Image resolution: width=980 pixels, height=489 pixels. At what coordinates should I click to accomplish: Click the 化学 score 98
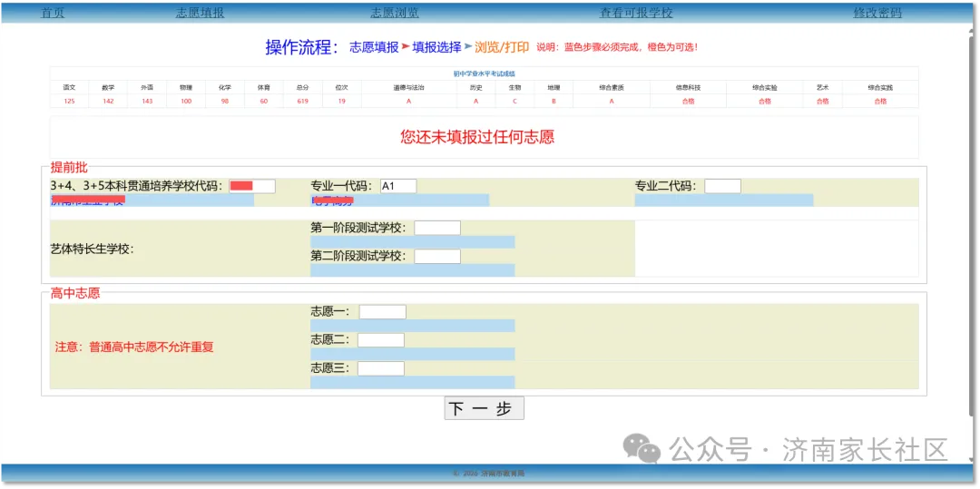pos(225,102)
